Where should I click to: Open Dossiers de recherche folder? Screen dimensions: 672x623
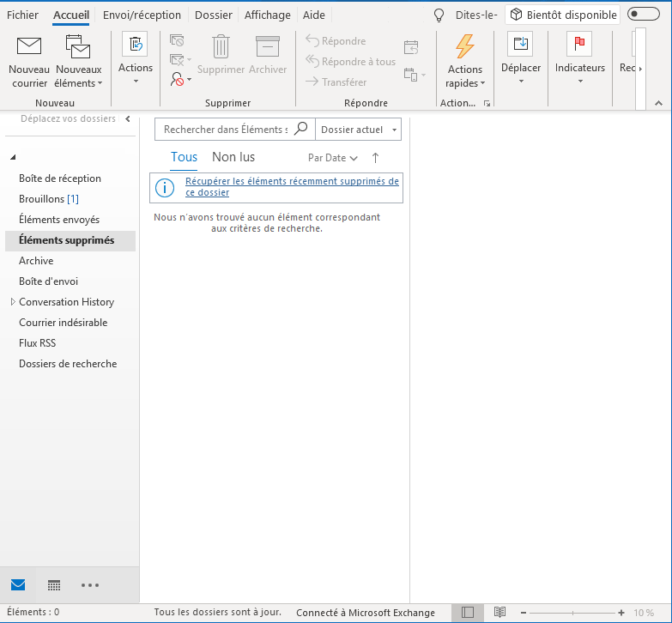68,363
